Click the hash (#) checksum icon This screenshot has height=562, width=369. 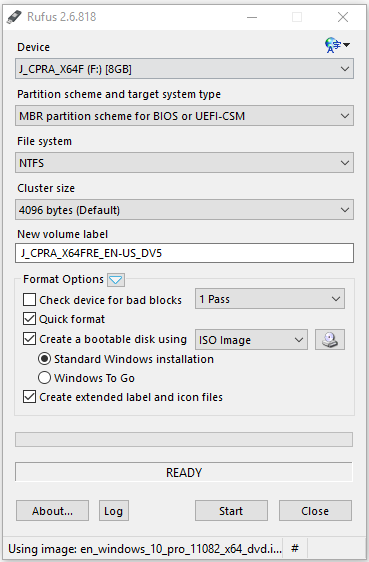click(295, 548)
